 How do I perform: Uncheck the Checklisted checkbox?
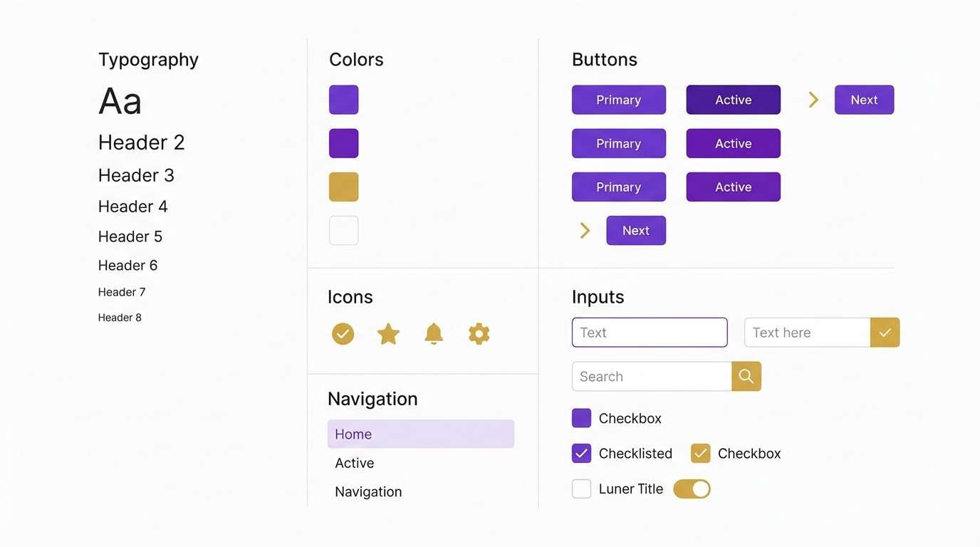pos(581,453)
